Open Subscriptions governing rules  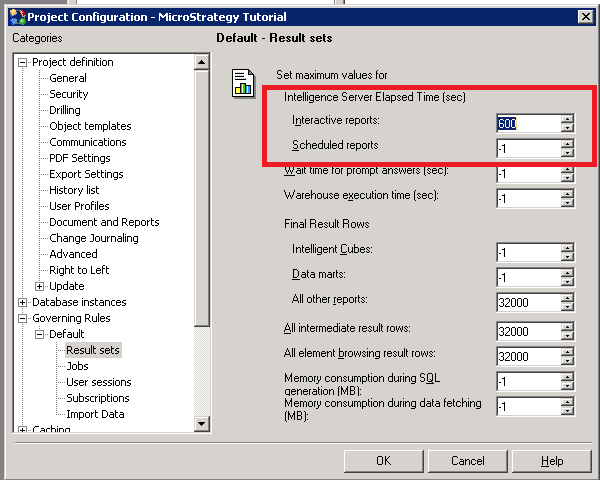pos(98,398)
